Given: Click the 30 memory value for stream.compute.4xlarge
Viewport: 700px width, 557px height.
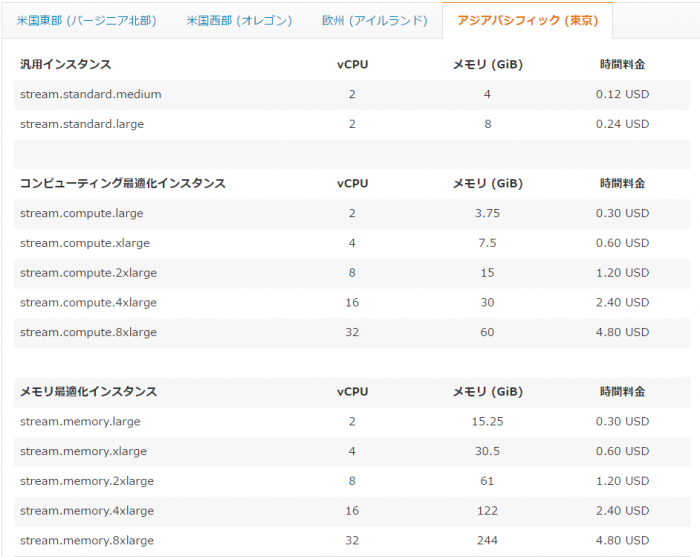Looking at the screenshot, I should coord(487,303).
